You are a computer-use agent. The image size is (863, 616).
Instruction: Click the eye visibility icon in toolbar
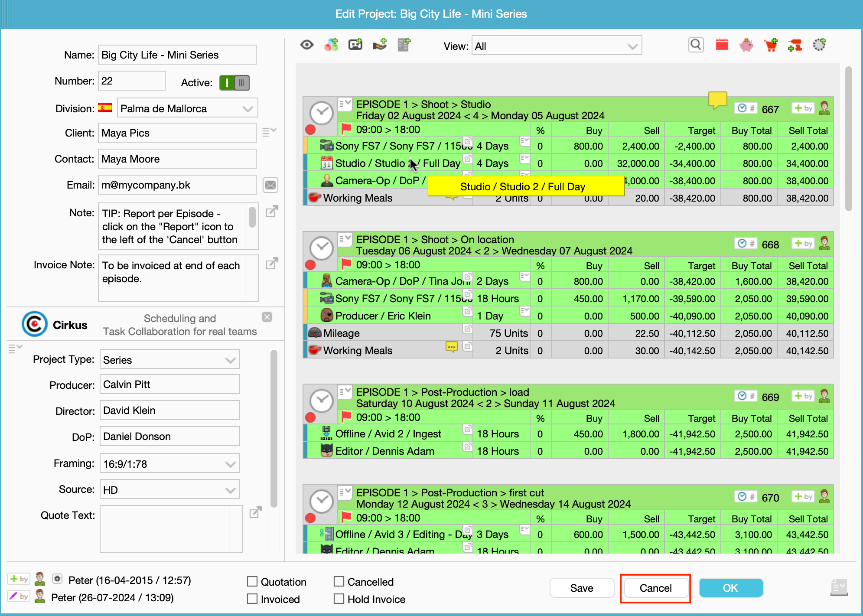[x=307, y=45]
